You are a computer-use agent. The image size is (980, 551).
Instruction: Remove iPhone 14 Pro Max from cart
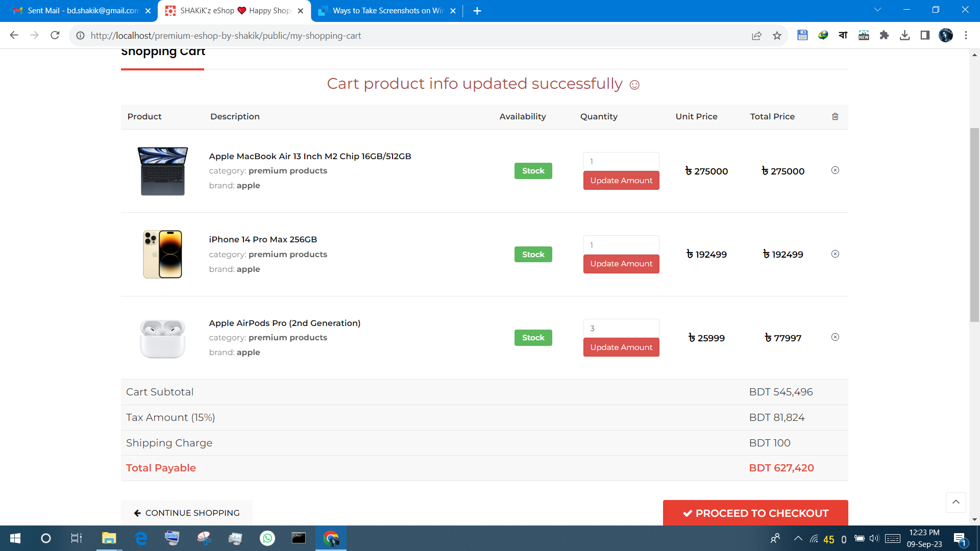point(835,254)
